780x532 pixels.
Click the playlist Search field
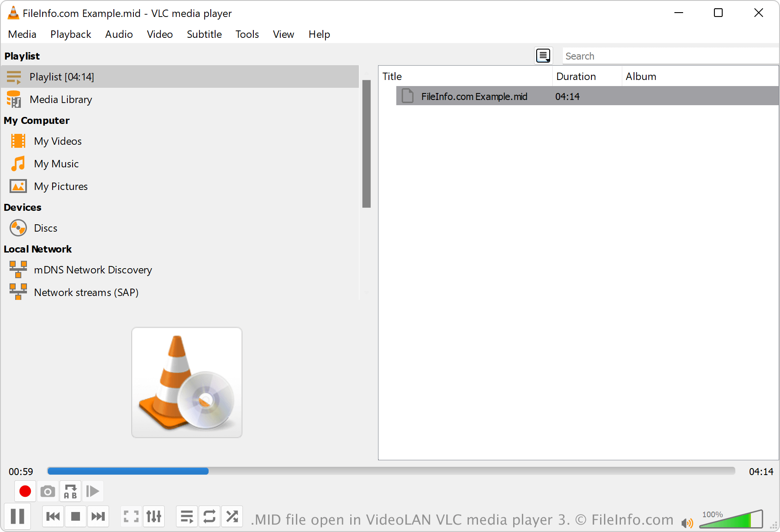[669, 56]
